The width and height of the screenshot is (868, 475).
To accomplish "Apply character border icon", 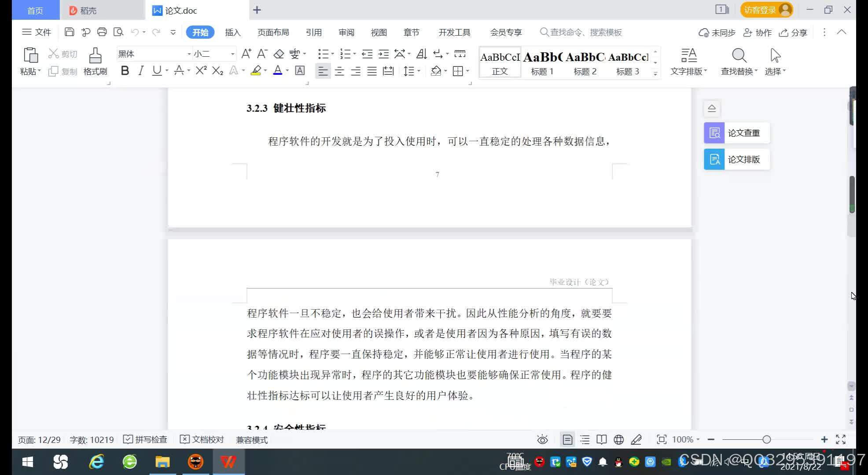I will click(300, 70).
